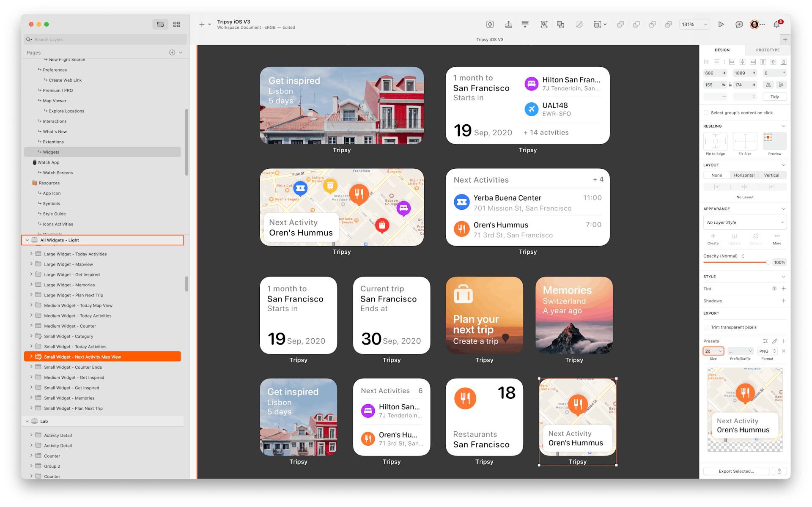Viewport: 812px width, 507px height.
Task: Open the notifications bell
Action: click(x=776, y=24)
